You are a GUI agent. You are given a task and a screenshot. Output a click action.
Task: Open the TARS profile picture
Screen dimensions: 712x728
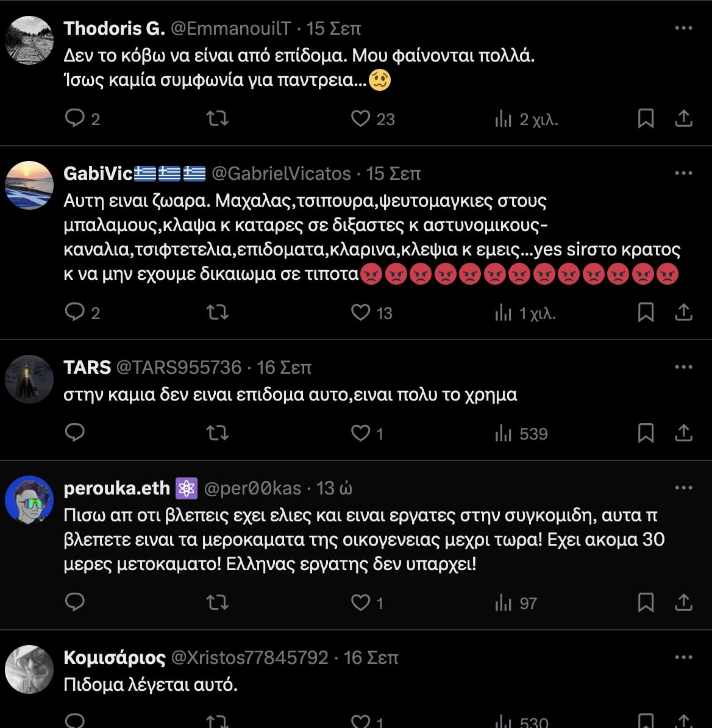click(x=29, y=379)
